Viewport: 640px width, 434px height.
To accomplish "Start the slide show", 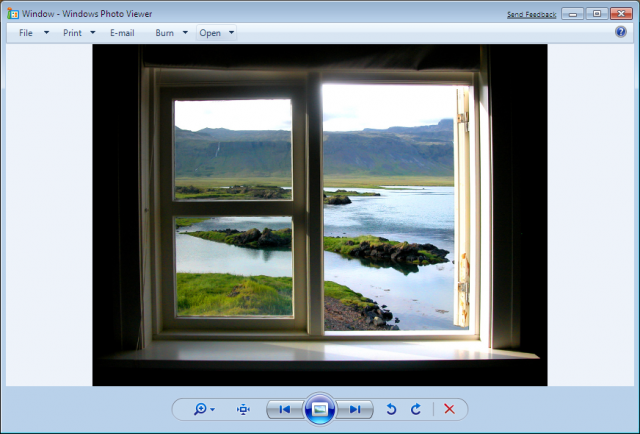I will pos(320,409).
